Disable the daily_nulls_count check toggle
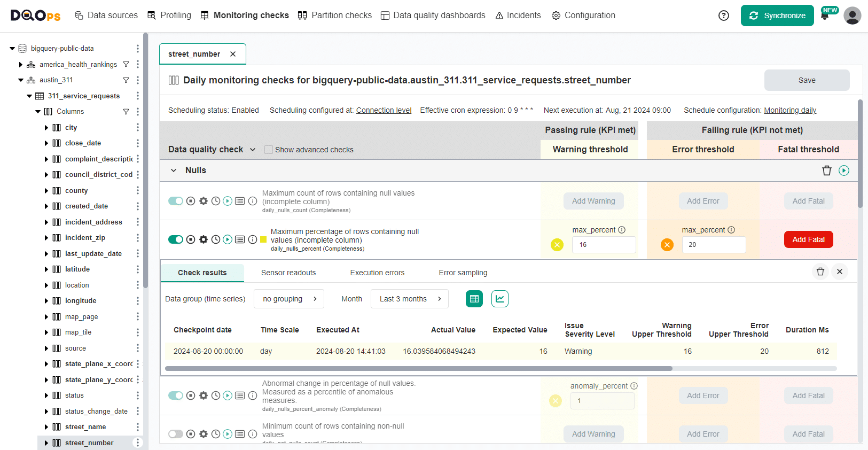The width and height of the screenshot is (868, 450). (x=176, y=201)
